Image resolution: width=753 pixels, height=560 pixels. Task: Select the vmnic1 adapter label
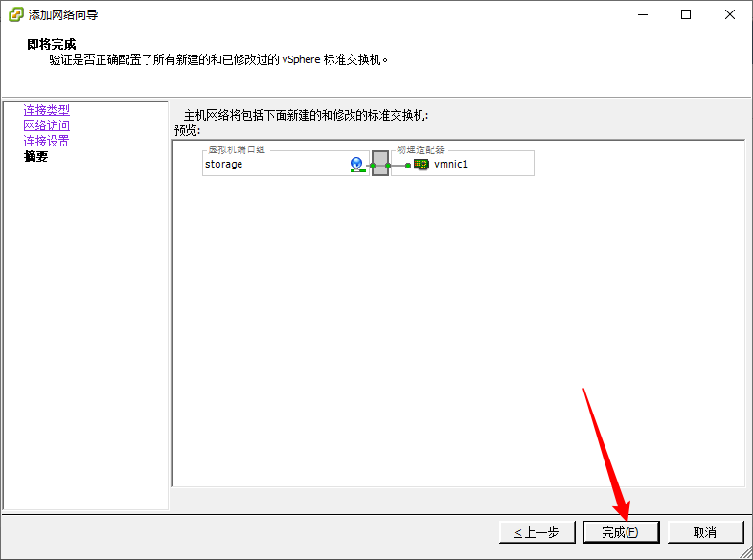point(450,164)
